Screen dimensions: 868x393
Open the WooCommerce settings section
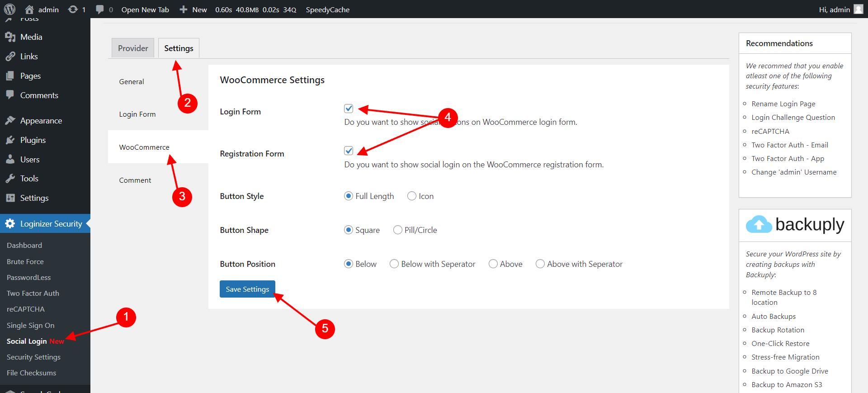(158, 147)
